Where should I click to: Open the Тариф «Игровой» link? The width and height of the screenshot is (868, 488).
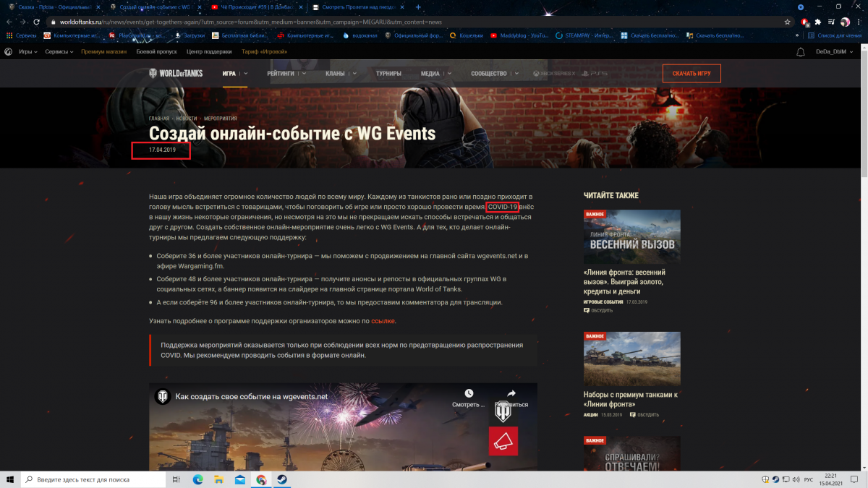pyautogui.click(x=264, y=52)
